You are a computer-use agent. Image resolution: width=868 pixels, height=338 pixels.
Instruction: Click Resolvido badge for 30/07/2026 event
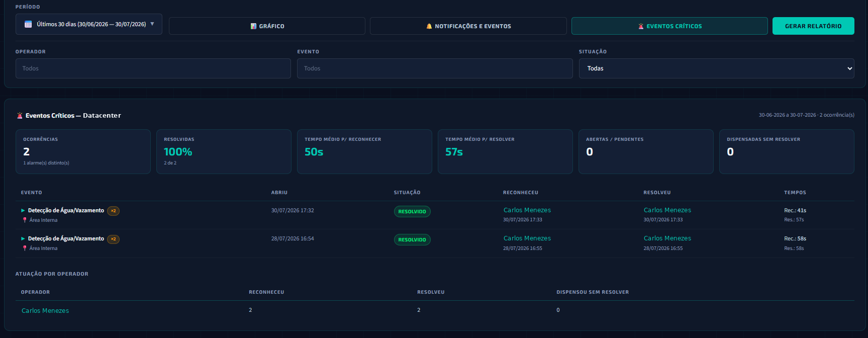click(x=412, y=212)
